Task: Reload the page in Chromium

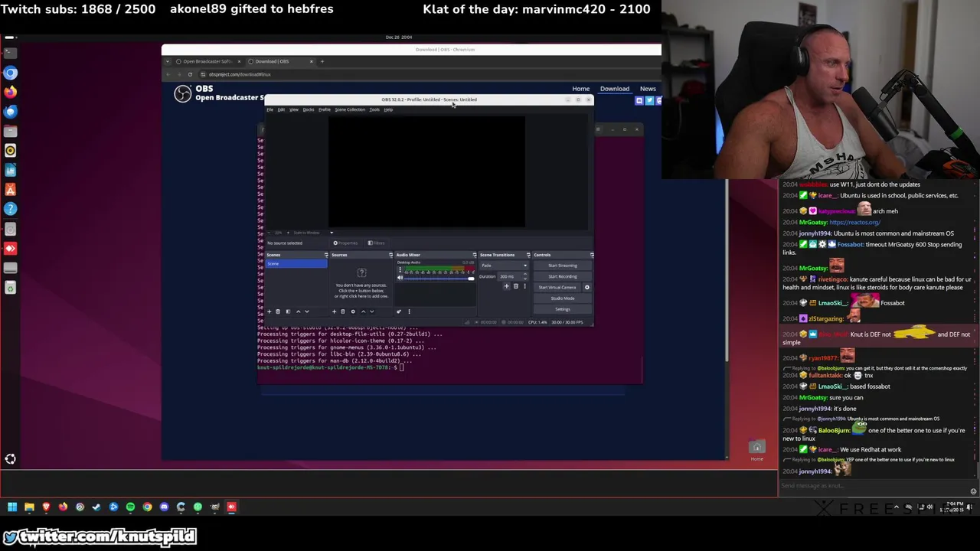Action: click(x=190, y=74)
